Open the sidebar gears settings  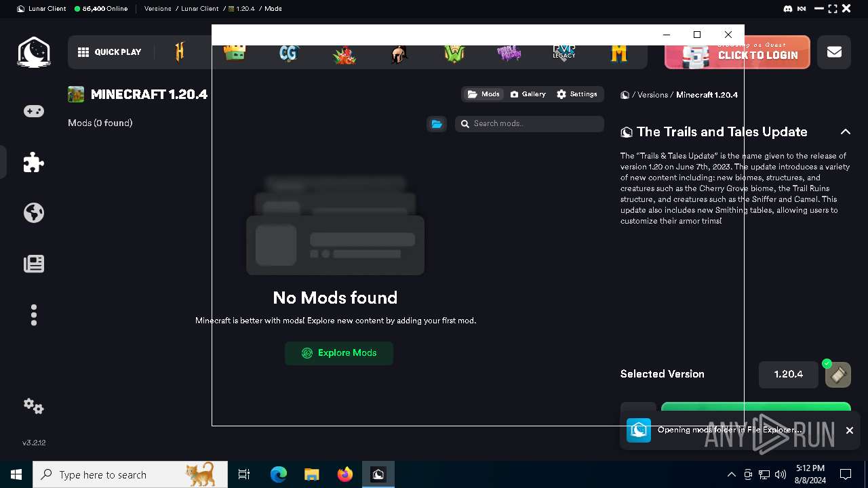pos(33,406)
